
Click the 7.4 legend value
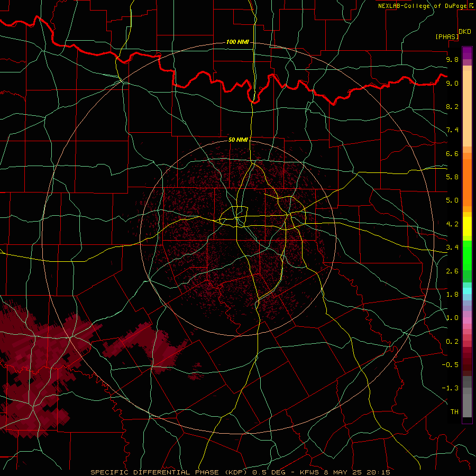click(452, 130)
